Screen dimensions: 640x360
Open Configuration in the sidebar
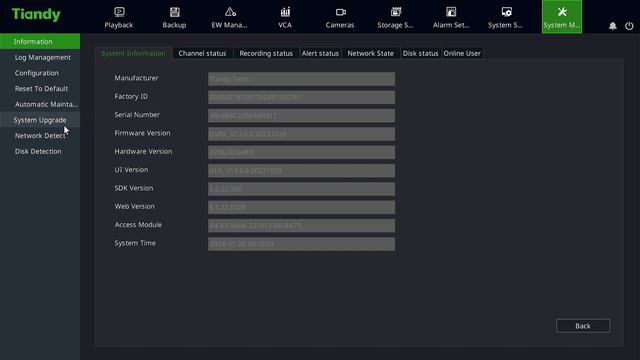(x=40, y=73)
